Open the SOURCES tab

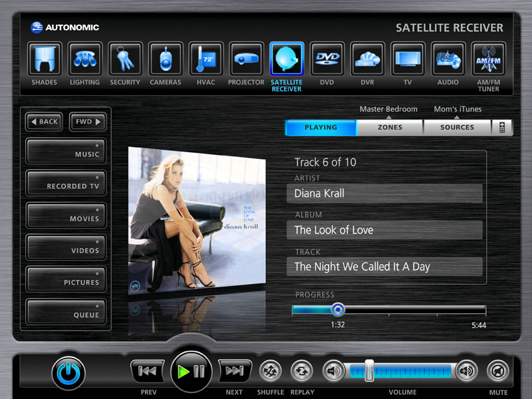pos(458,127)
